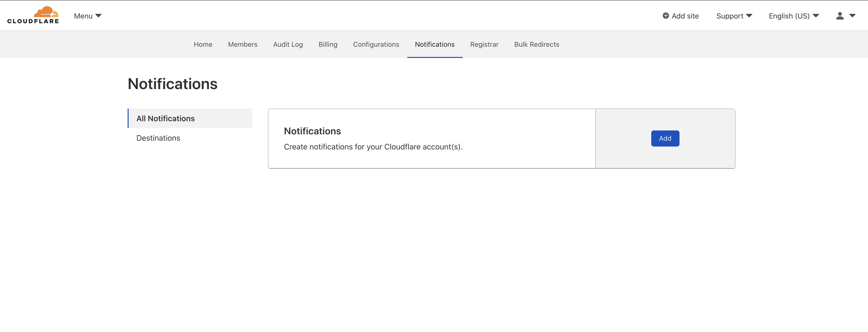The image size is (868, 332).
Task: Open the user account profile icon
Action: pyautogui.click(x=840, y=16)
